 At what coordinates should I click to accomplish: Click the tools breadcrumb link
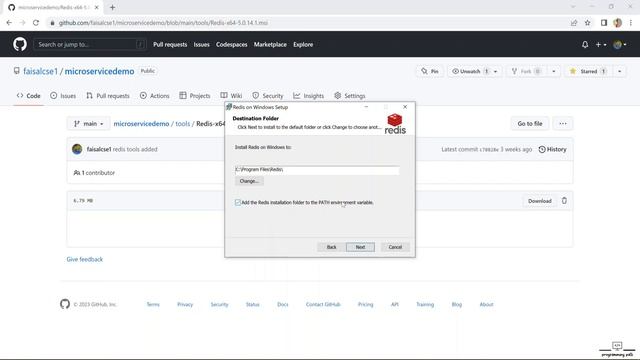tap(182, 123)
